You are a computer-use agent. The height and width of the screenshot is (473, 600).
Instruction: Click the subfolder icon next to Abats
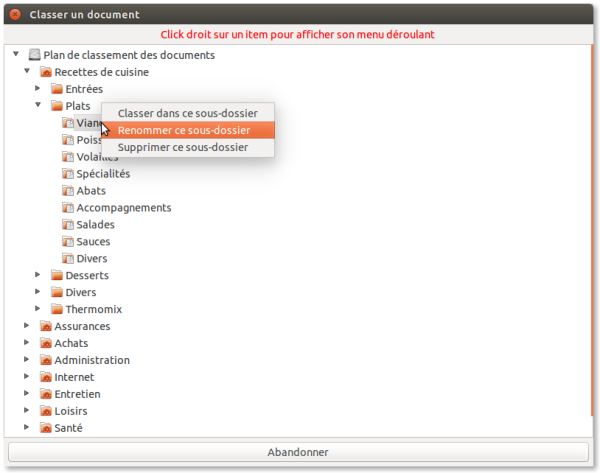(x=68, y=191)
